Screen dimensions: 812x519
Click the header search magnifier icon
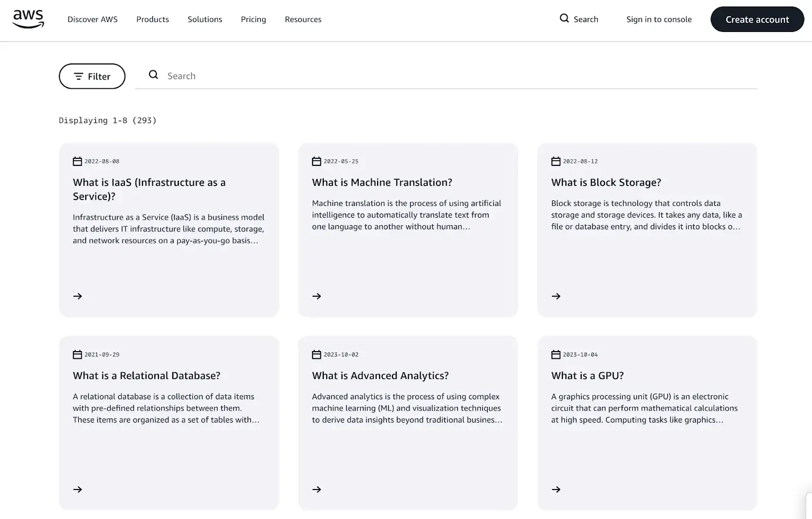click(564, 19)
